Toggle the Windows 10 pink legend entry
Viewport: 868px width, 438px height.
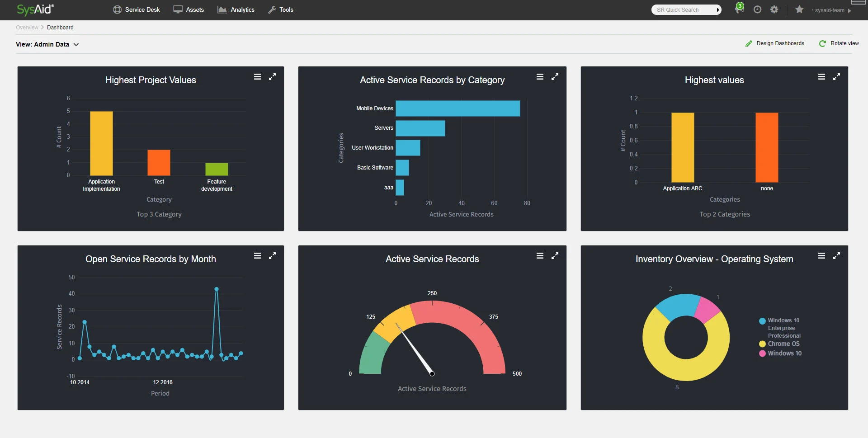pyautogui.click(x=780, y=353)
